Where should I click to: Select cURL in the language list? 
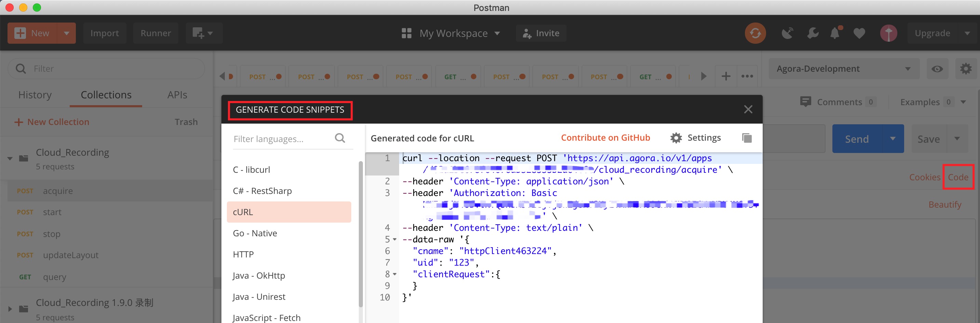click(289, 212)
